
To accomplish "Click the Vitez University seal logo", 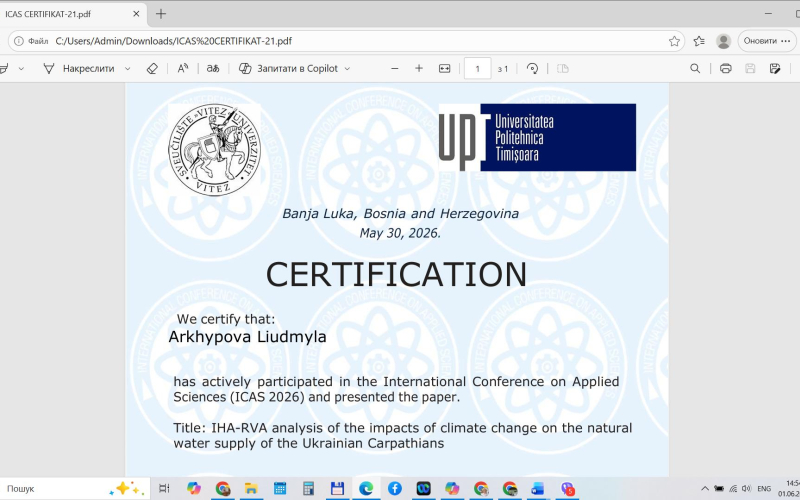I will point(214,150).
